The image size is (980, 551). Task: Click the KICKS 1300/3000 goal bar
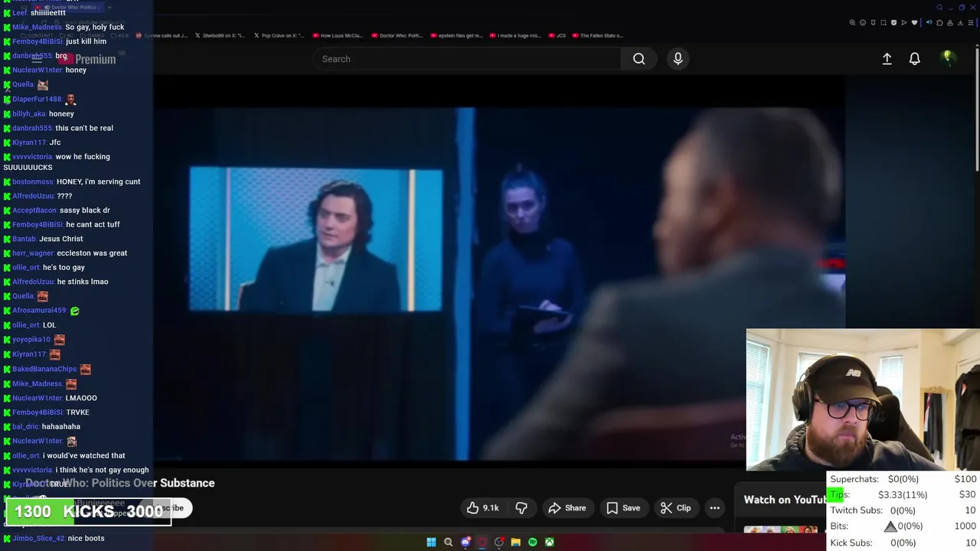point(88,511)
